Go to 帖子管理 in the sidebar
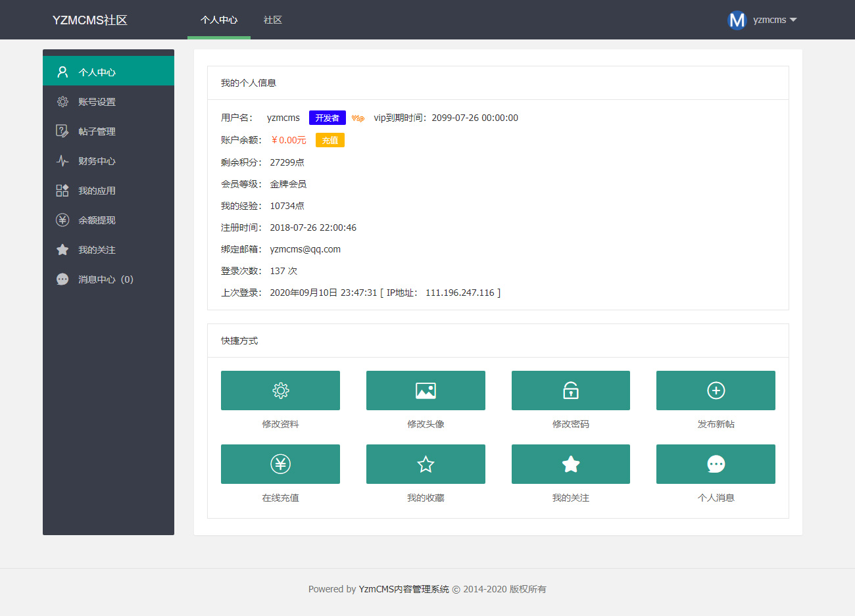Image resolution: width=855 pixels, height=616 pixels. tap(97, 131)
